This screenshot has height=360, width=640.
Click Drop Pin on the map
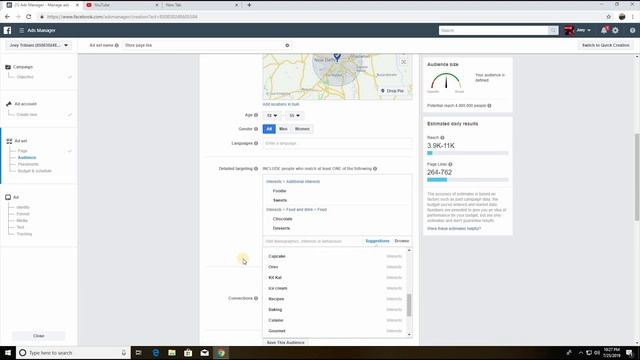[392, 91]
